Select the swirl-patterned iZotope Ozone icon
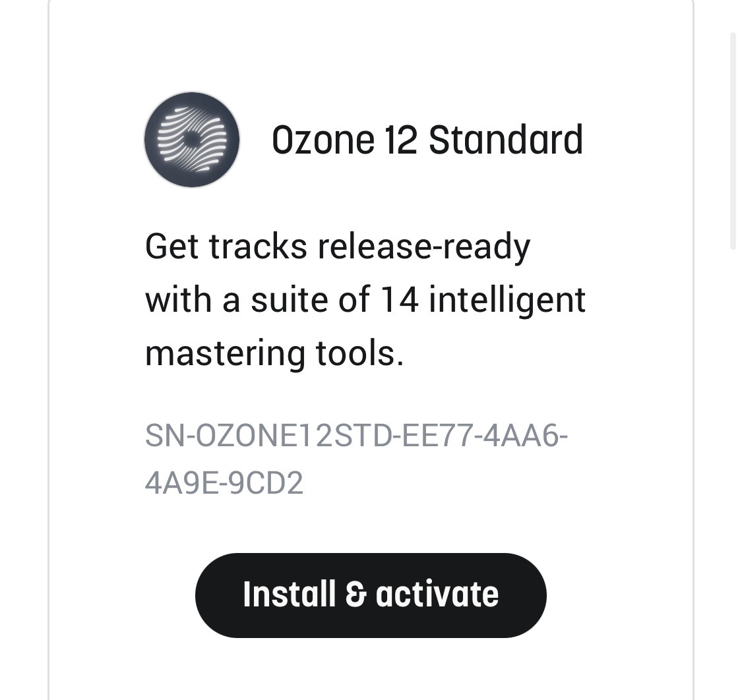Image resolution: width=742 pixels, height=700 pixels. pyautogui.click(x=190, y=139)
